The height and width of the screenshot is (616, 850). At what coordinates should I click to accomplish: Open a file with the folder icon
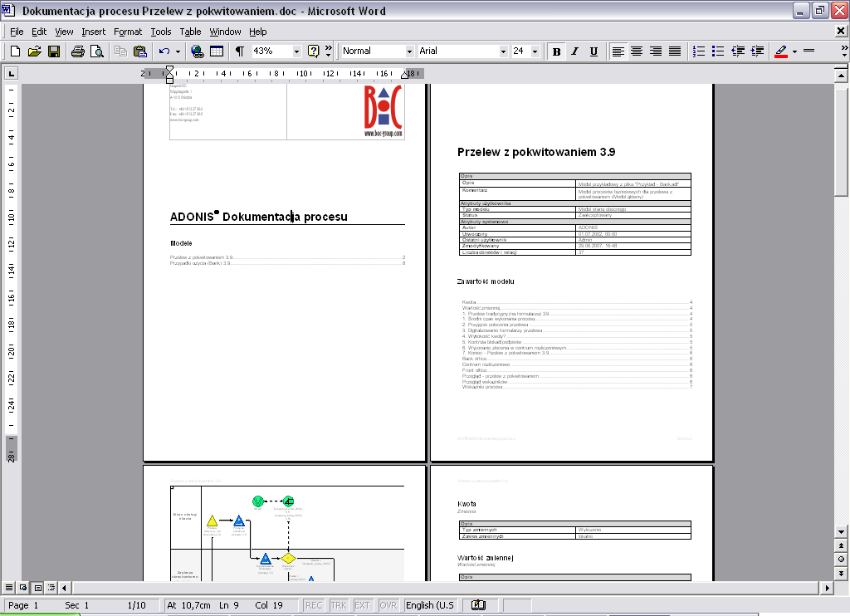tap(35, 51)
